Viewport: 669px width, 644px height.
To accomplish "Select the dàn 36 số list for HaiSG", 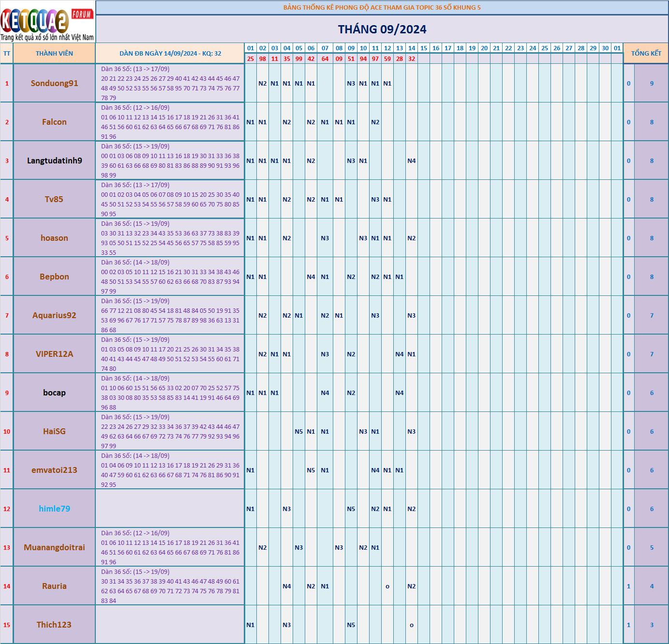I will (x=170, y=431).
